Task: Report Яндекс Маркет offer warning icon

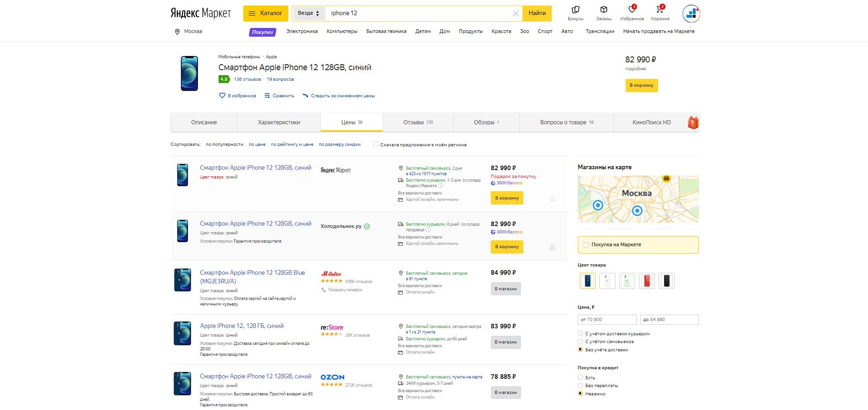Action: [x=552, y=198]
